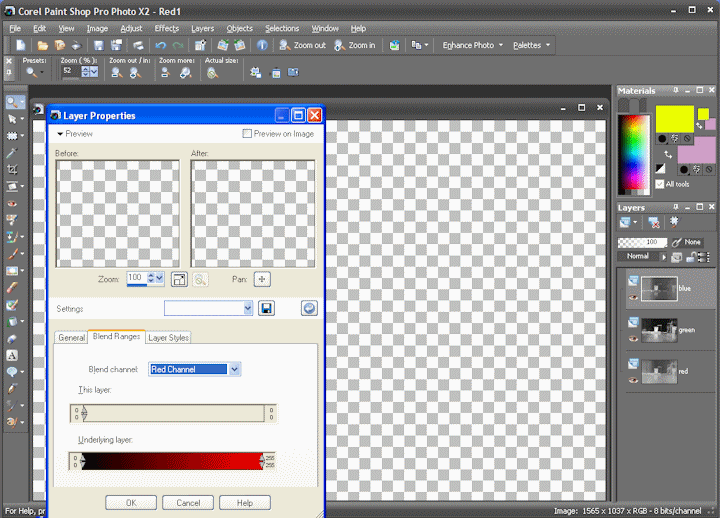Click the Reset to Default icon beside Settings
This screenshot has width=720, height=518.
coord(309,309)
